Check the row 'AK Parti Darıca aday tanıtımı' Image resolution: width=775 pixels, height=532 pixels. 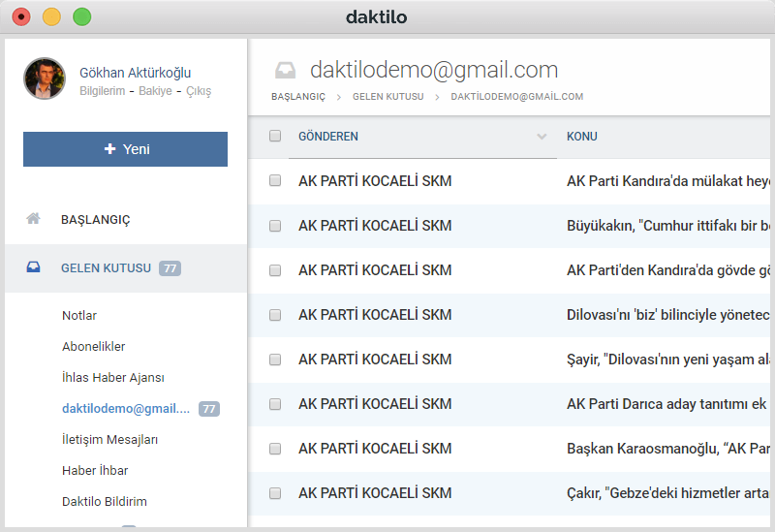point(275,404)
